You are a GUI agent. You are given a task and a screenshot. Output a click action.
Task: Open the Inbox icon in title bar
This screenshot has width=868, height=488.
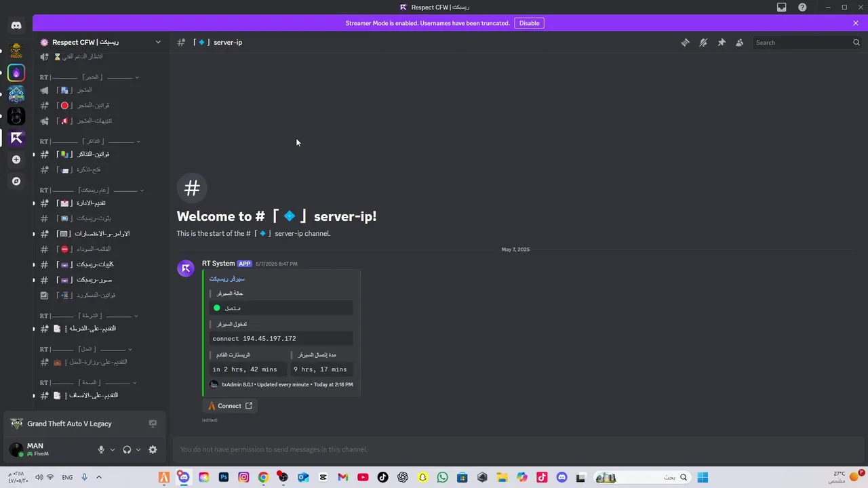pyautogui.click(x=782, y=7)
